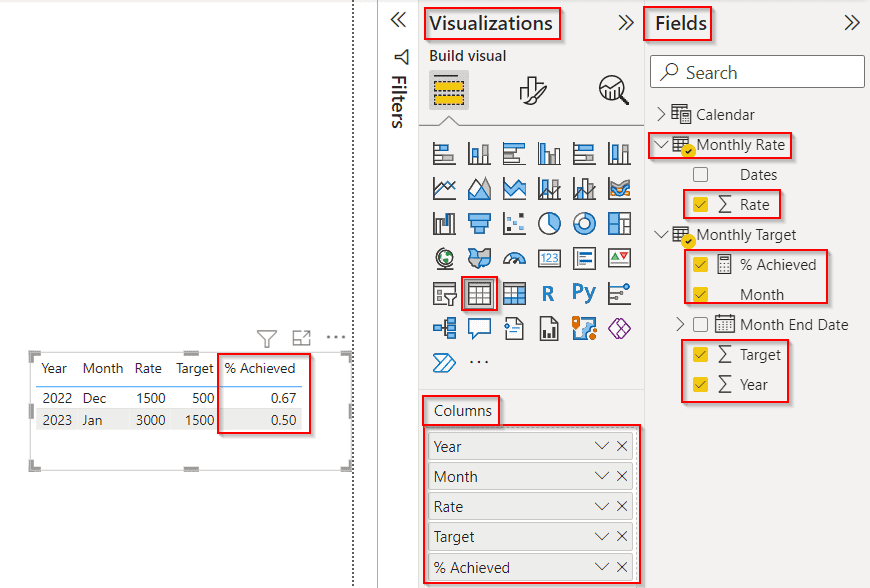Select the slicer visual
The image size is (870, 588).
444,293
